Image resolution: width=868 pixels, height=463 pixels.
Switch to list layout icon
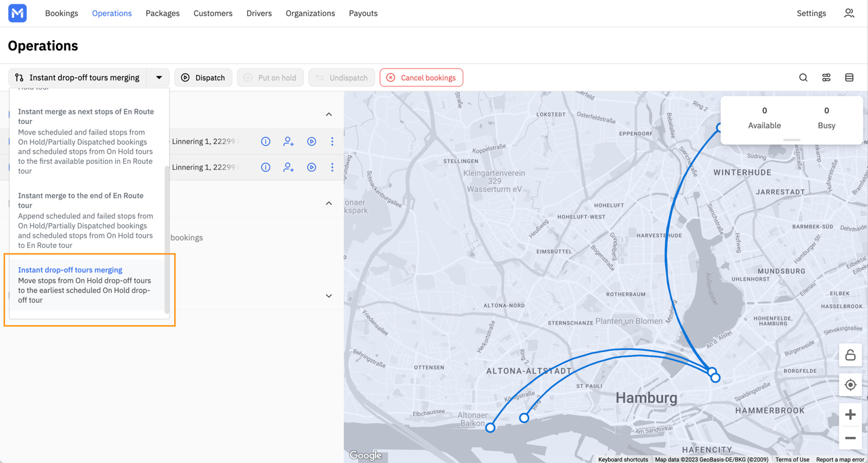(849, 77)
